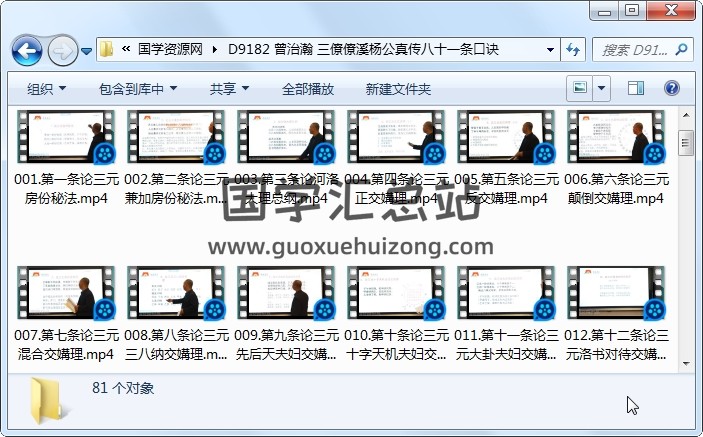The height and width of the screenshot is (437, 703).
Task: Close the Explorer window
Action: coord(671,11)
